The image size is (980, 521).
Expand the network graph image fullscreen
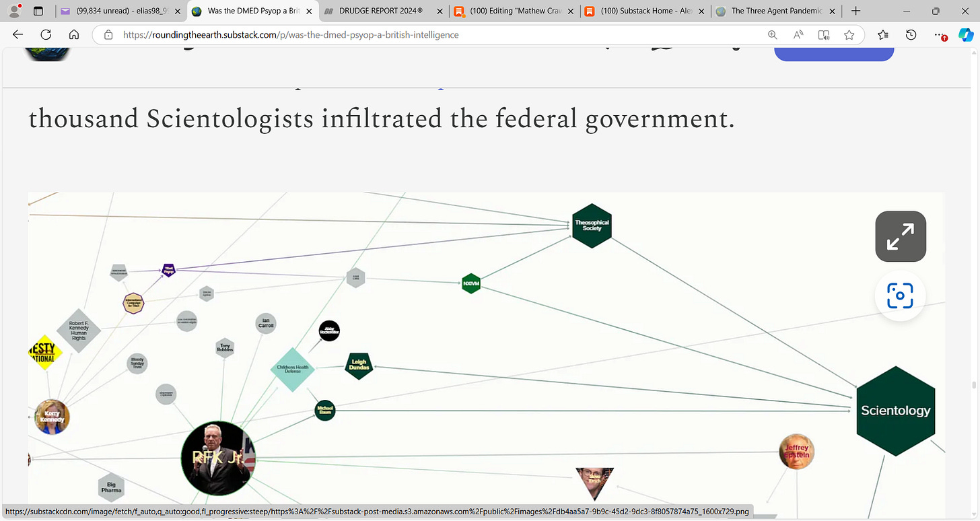point(901,236)
